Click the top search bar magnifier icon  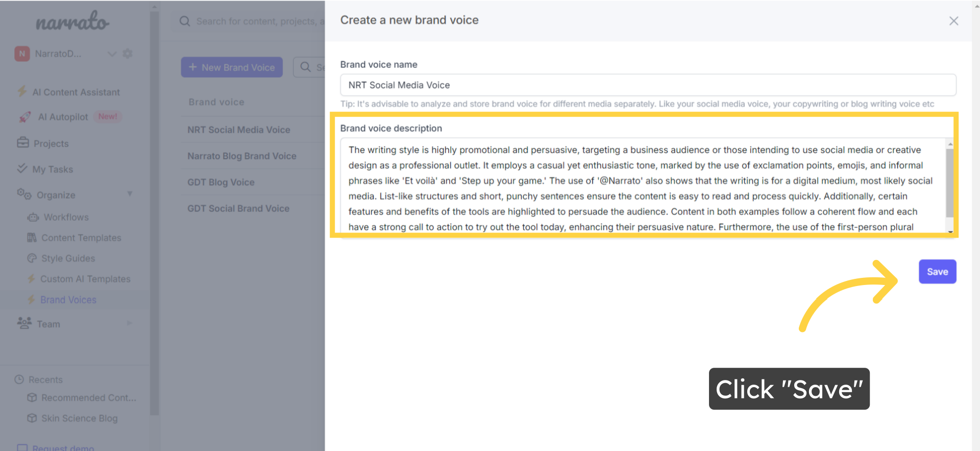coord(185,21)
